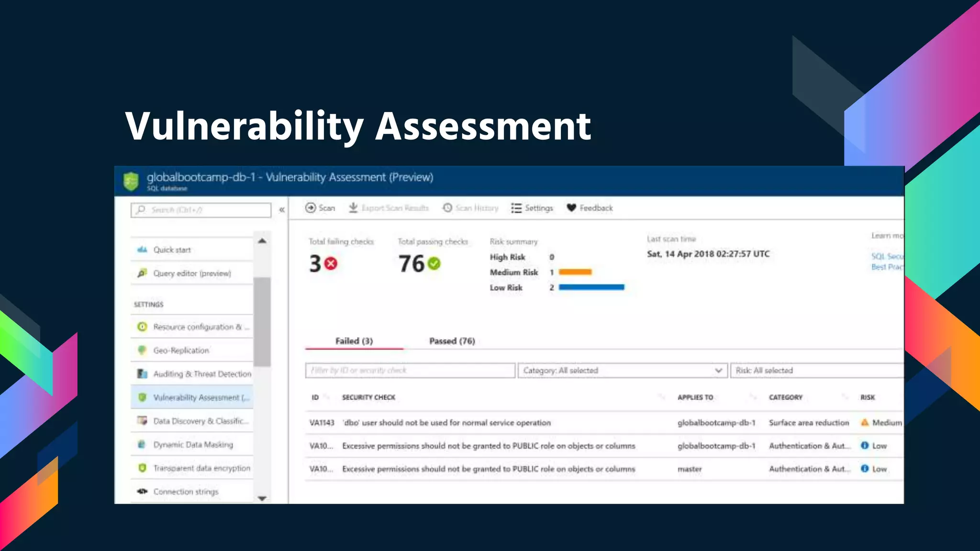Viewport: 980px width, 551px height.
Task: Click the sidebar scroll down arrow
Action: coord(262,498)
